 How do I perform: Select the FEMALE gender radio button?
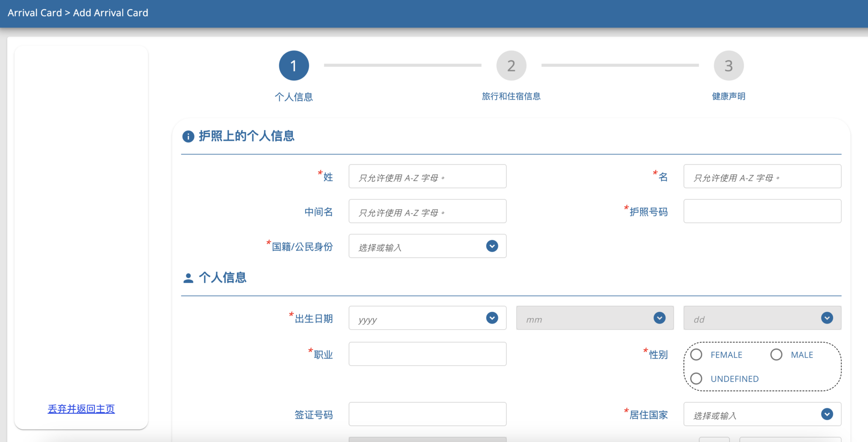click(696, 354)
